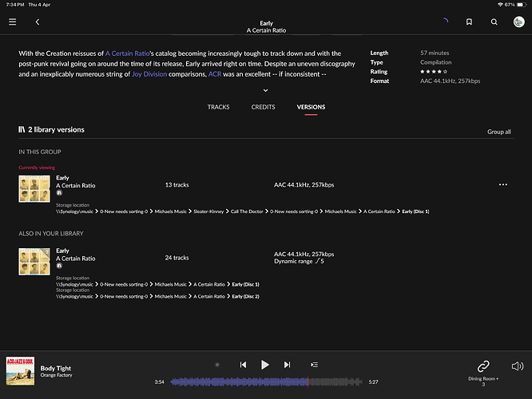Open A Certain Ratio in header
Viewport: 532px width, 399px height.
point(266,30)
